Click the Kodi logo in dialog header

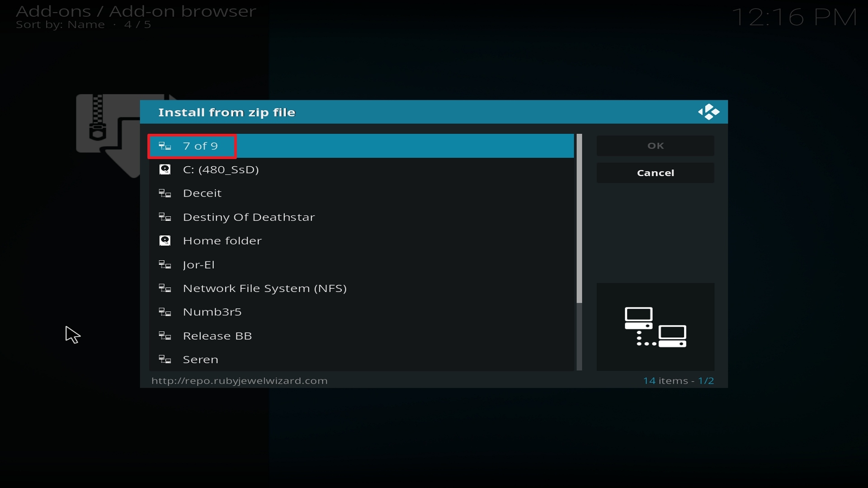tap(708, 112)
